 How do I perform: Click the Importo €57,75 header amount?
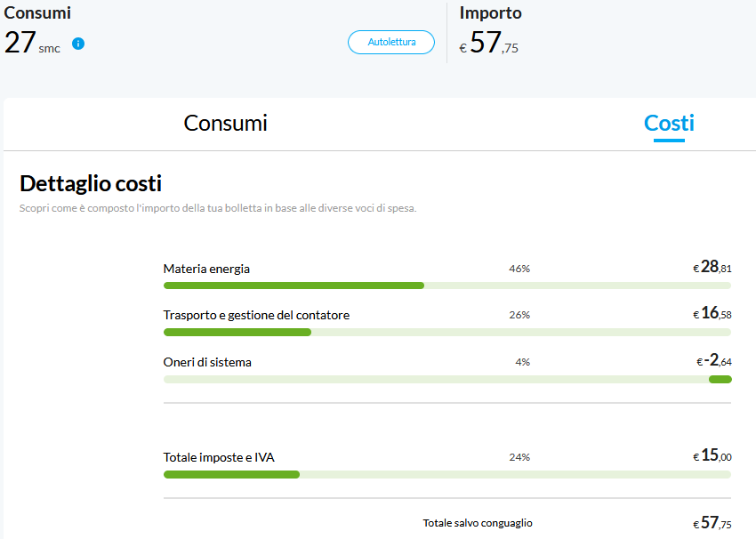coord(489,43)
